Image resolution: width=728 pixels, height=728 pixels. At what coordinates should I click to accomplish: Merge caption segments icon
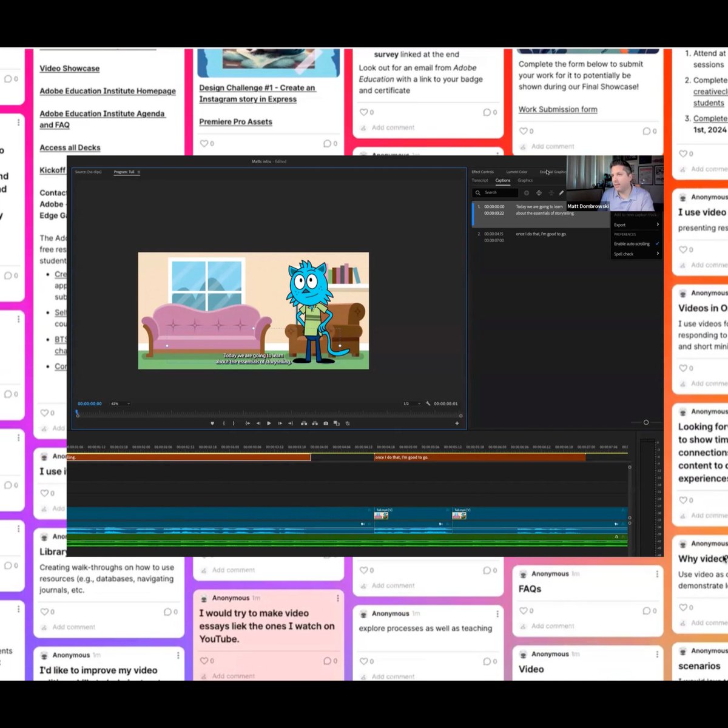tap(551, 193)
